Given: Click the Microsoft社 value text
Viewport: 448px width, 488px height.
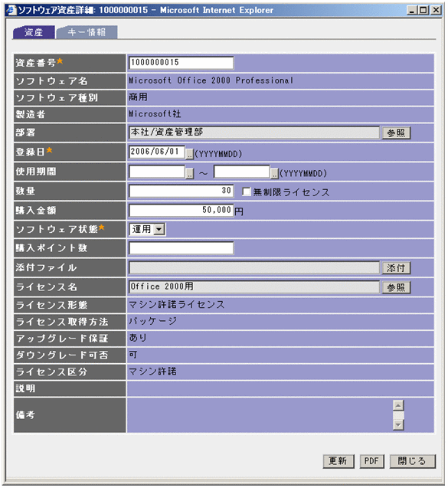Looking at the screenshot, I should click(155, 114).
